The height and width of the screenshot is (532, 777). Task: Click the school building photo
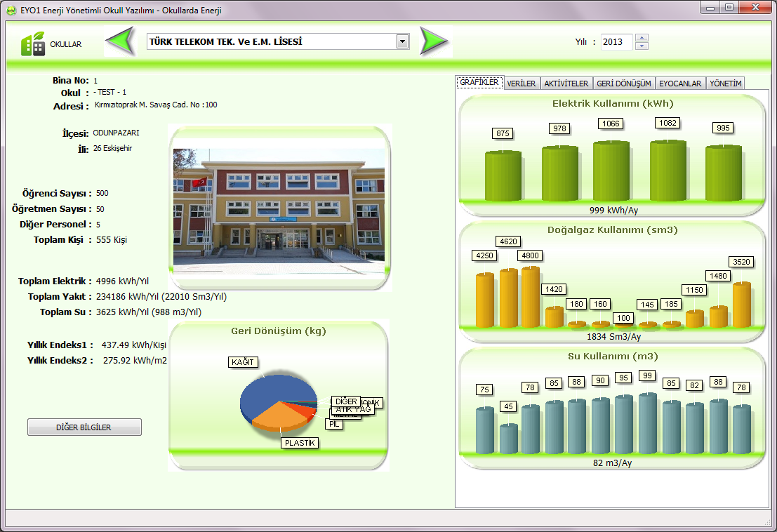[279, 206]
